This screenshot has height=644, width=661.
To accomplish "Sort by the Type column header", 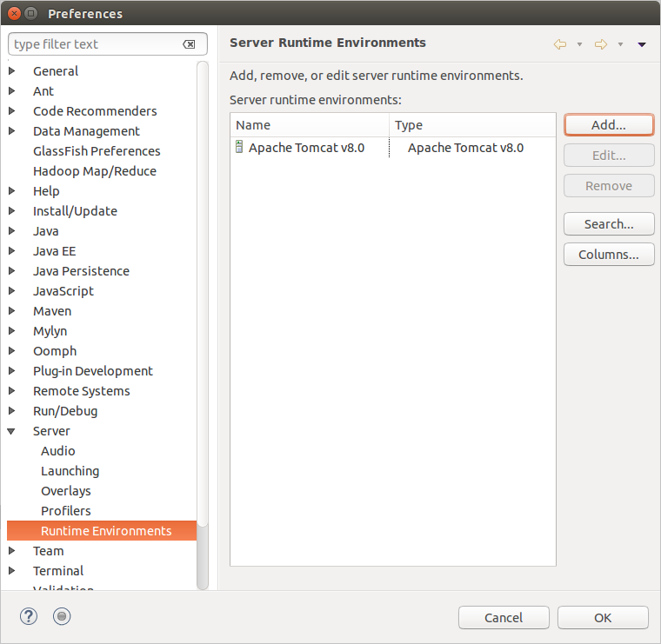I will (x=472, y=125).
